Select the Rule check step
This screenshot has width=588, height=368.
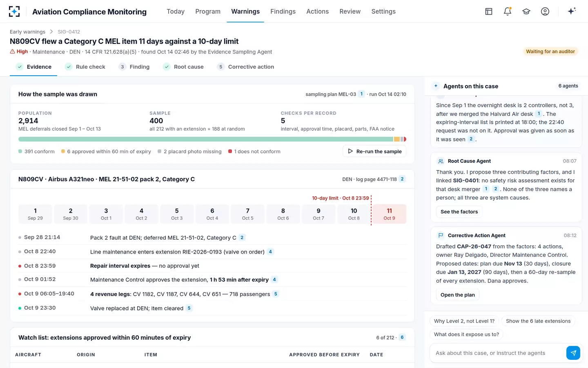click(x=85, y=67)
